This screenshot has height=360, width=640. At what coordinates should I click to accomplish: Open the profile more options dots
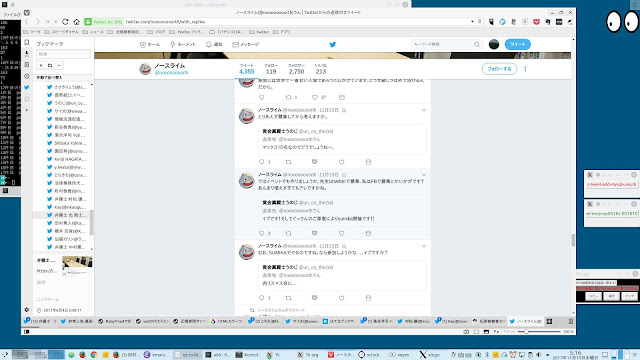point(525,69)
